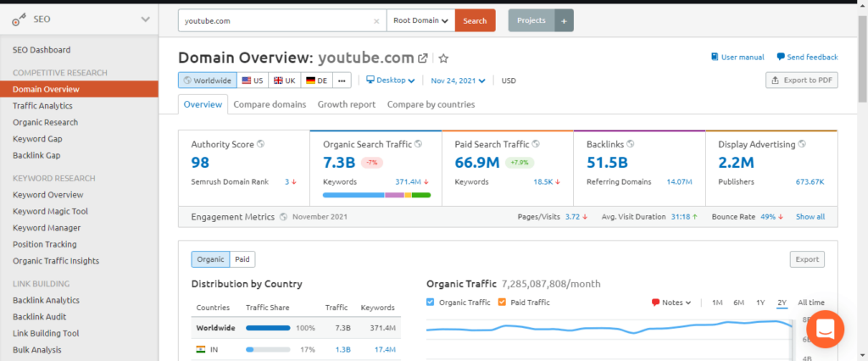Click Worldwide traffic share progress bar
Viewport: 868px width, 361px height.
(268, 328)
